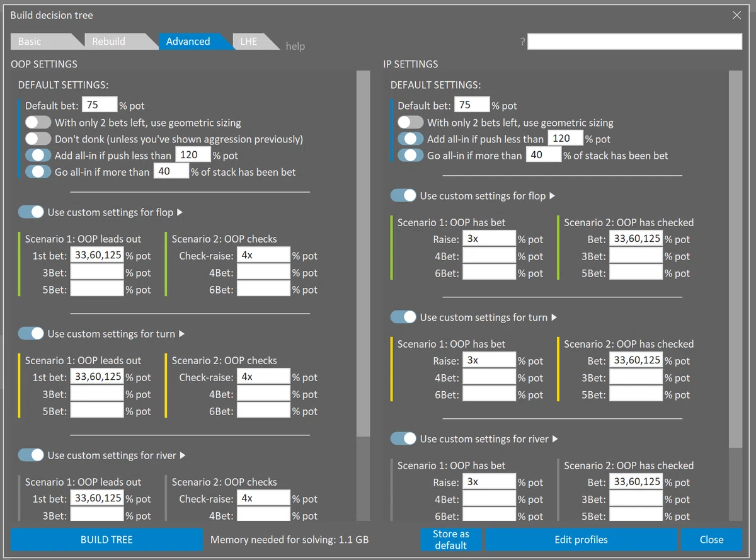Click the OOP settings vertical scrollbar

(x=364, y=254)
